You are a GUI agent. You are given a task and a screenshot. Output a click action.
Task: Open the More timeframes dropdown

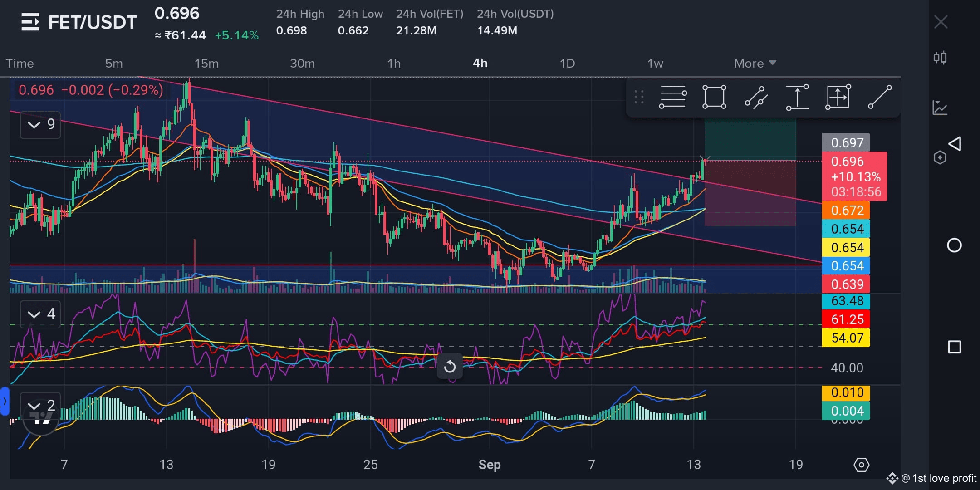pyautogui.click(x=755, y=63)
